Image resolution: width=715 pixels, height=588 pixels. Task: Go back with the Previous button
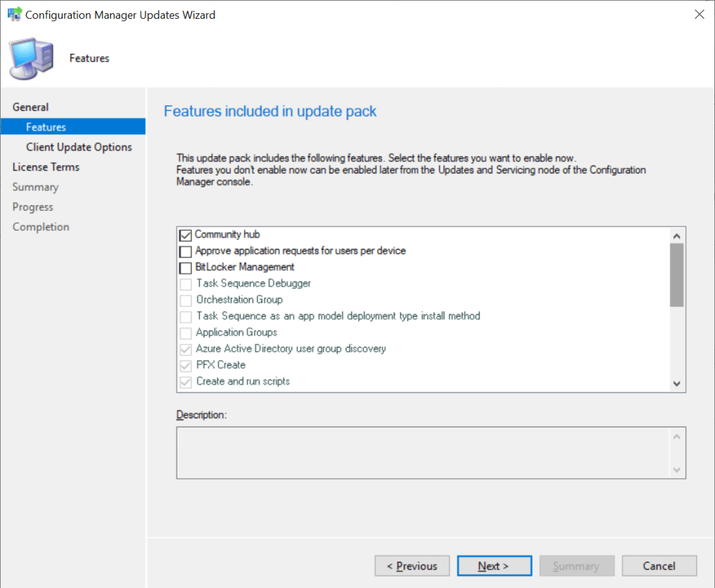pos(411,566)
